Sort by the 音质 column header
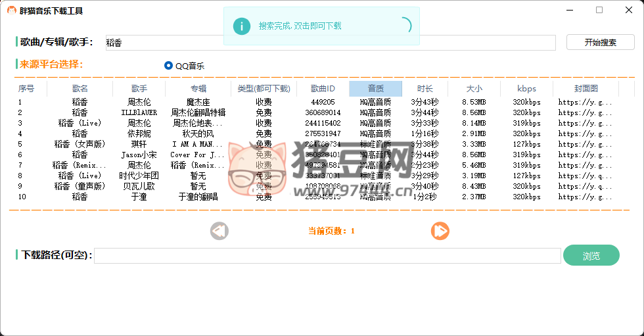 tap(375, 89)
